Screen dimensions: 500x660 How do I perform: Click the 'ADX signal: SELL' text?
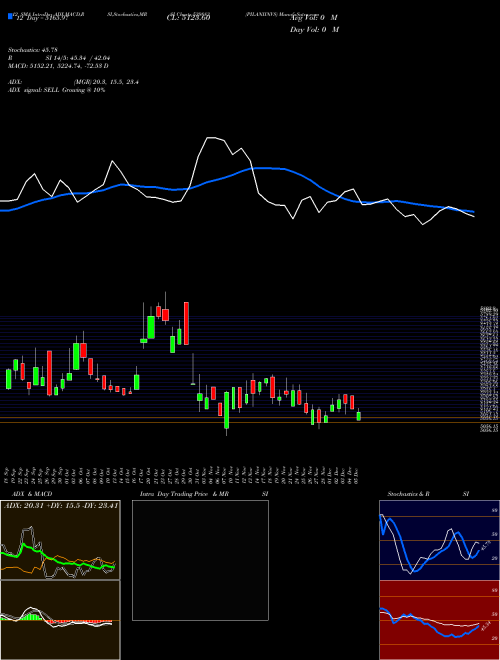pyautogui.click(x=56, y=90)
